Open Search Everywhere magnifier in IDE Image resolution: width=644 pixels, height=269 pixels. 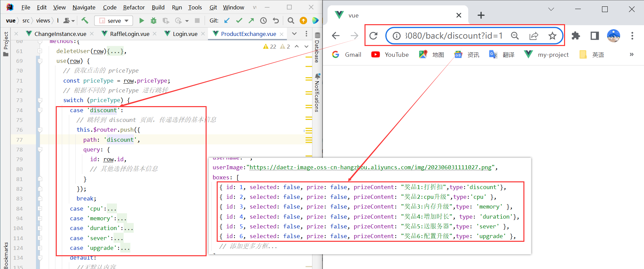291,21
